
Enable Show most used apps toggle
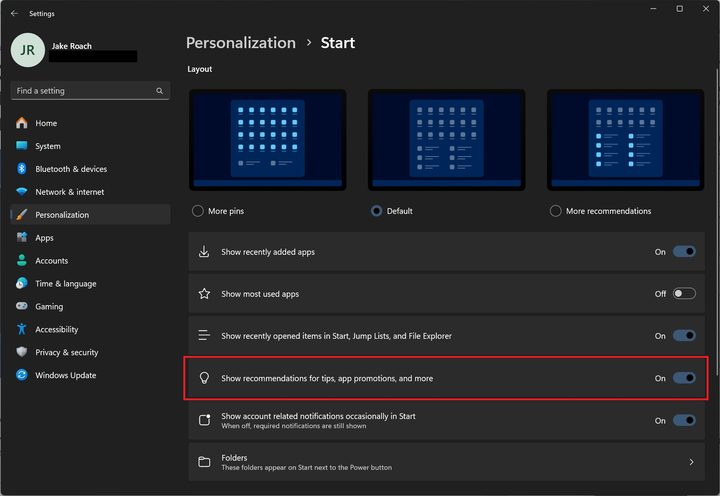tap(684, 293)
